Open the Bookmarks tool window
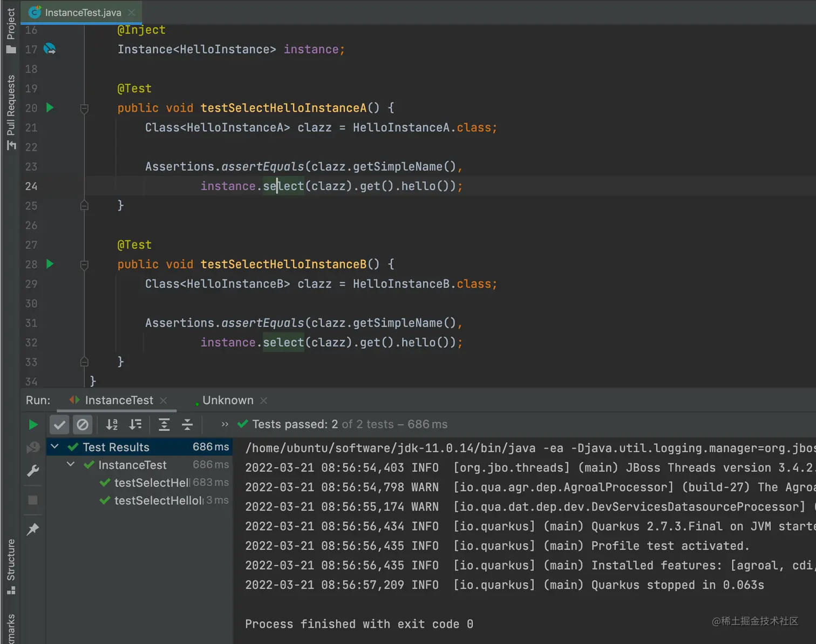 (11, 629)
